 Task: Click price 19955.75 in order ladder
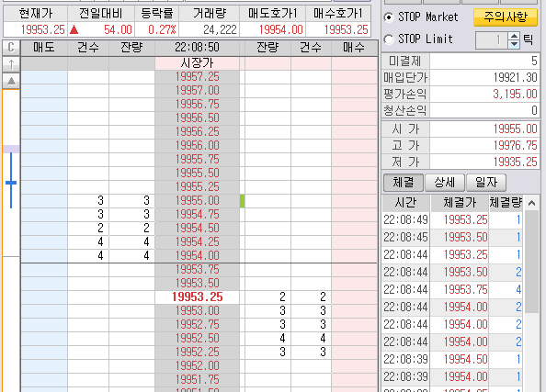(197, 160)
